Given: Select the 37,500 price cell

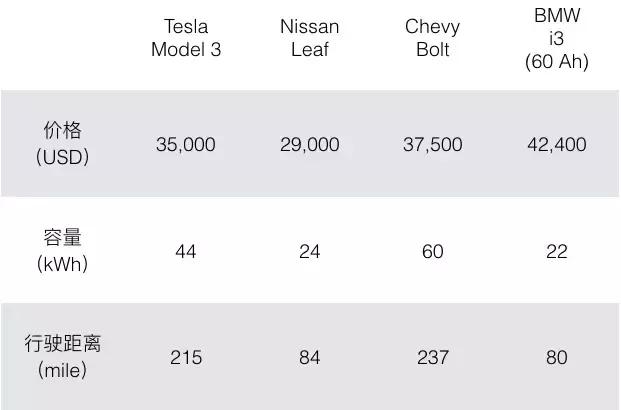Looking at the screenshot, I should point(432,145).
